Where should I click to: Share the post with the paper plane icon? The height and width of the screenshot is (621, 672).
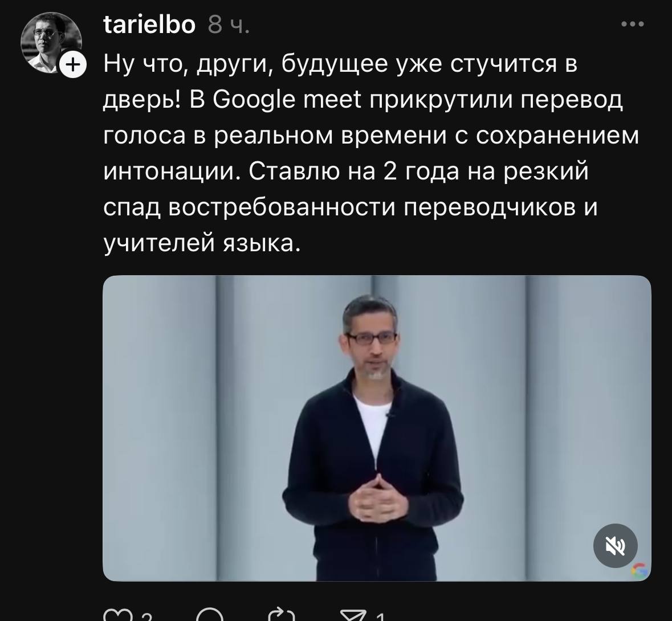pos(353,615)
